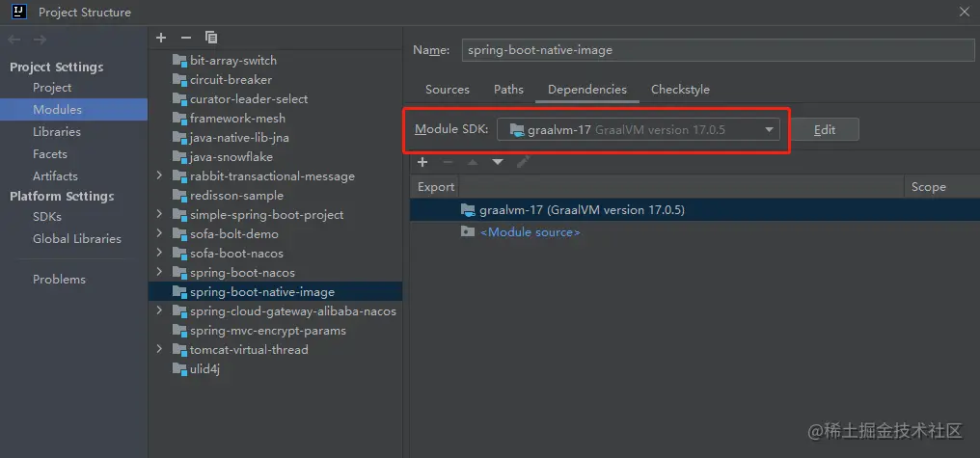Click the Name input field
Screen dimensions: 980x458
click(x=719, y=50)
